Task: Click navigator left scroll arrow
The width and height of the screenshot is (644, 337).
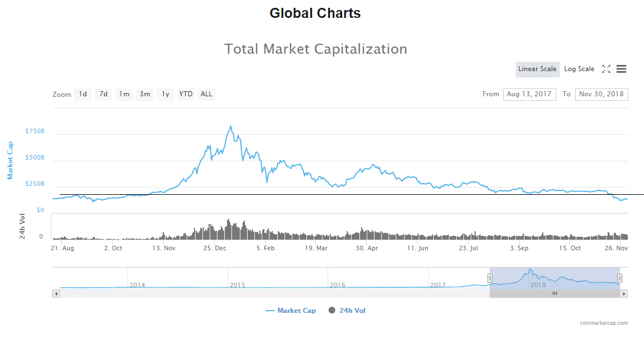Action: (56, 293)
